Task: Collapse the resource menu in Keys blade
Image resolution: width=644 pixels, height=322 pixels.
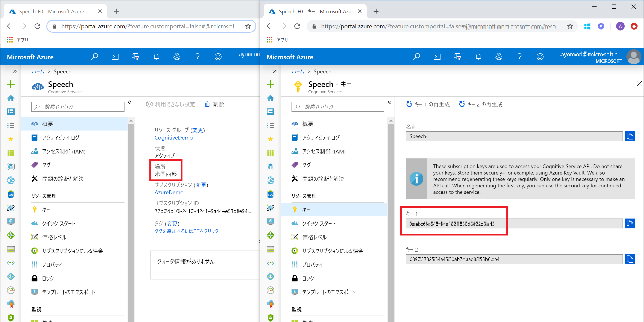Action: point(389,102)
